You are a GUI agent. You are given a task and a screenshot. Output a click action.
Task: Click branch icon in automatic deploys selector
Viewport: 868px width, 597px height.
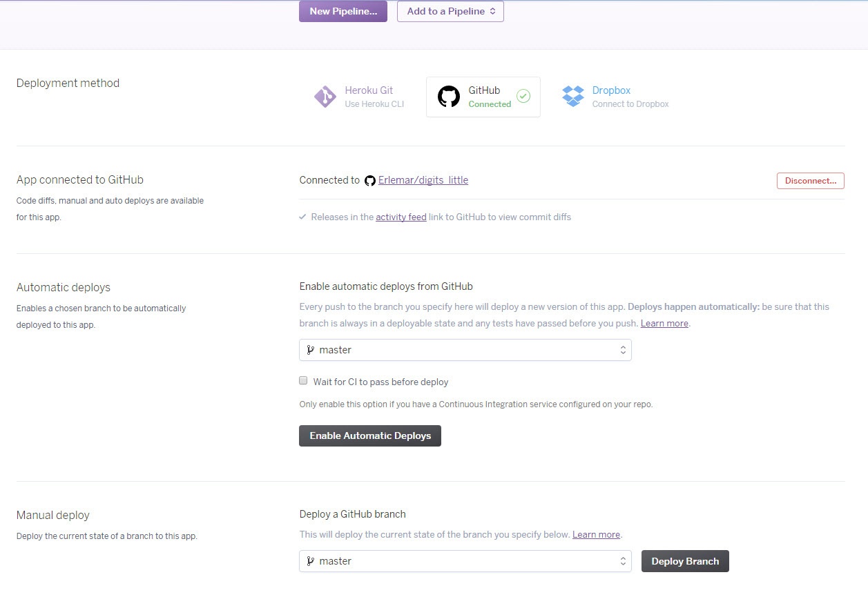pyautogui.click(x=311, y=350)
